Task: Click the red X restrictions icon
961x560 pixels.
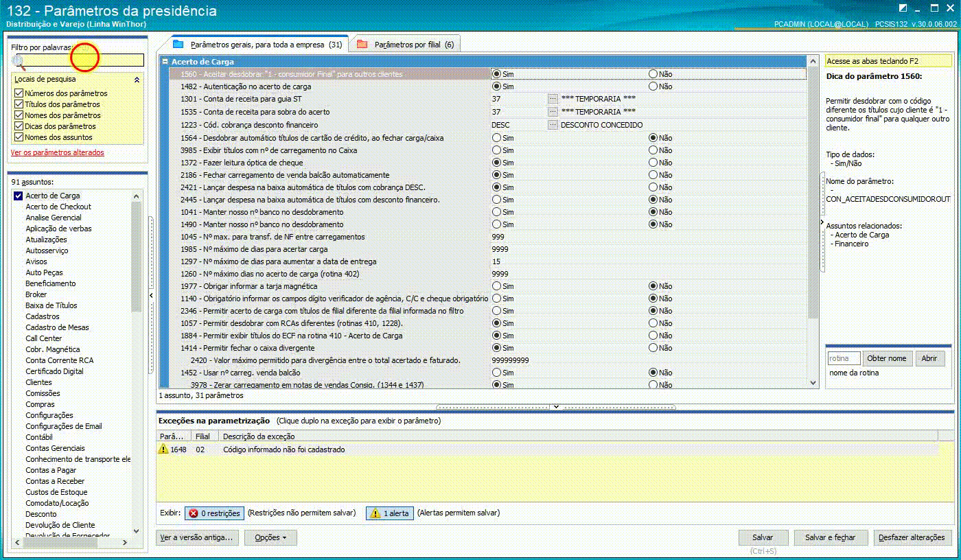Action: point(194,513)
